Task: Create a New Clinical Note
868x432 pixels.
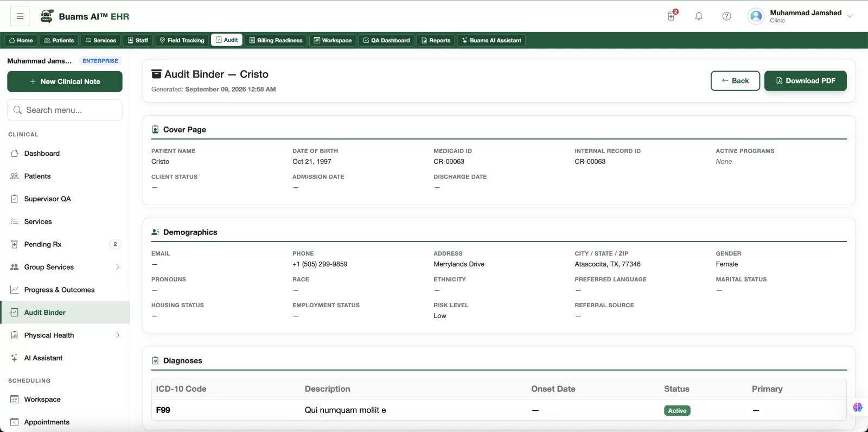Action: click(65, 81)
